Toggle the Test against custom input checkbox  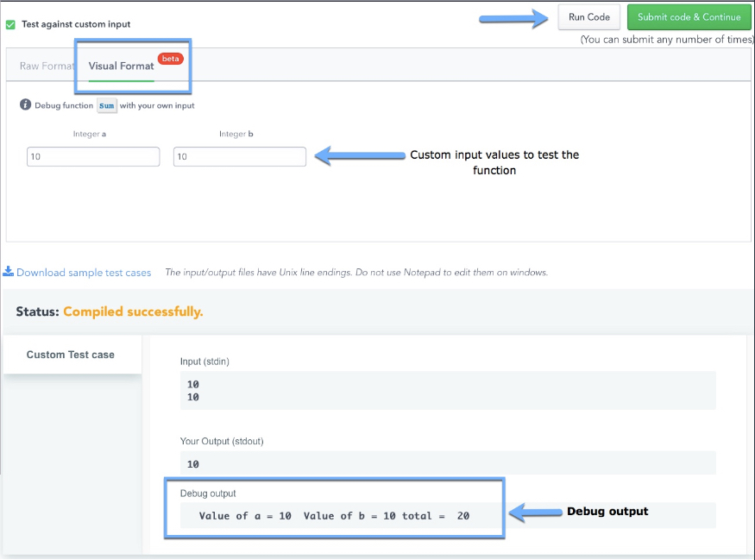point(10,24)
